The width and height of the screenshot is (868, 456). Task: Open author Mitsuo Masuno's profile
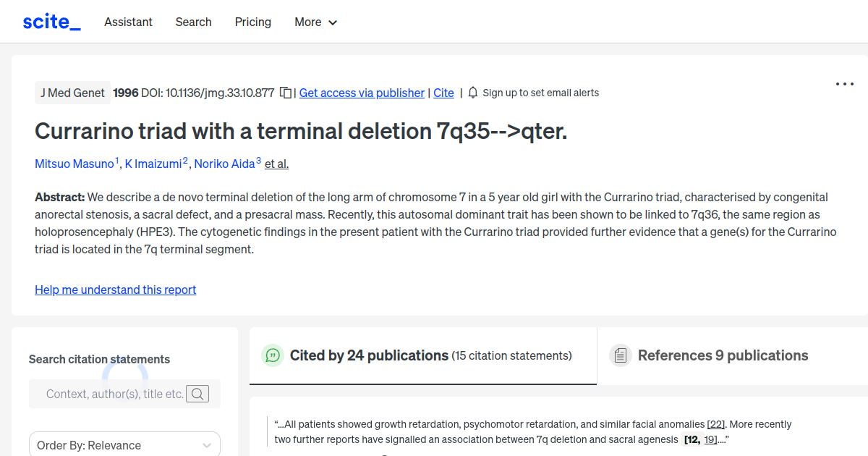point(75,164)
